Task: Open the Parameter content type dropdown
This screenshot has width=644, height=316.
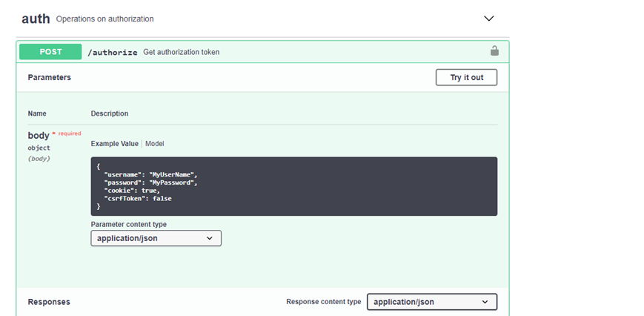Action: tap(156, 238)
